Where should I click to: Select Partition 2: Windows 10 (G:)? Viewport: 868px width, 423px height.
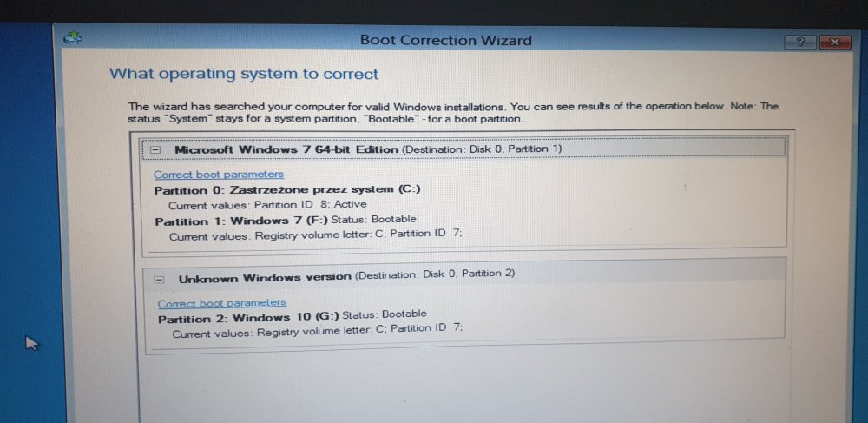[247, 318]
